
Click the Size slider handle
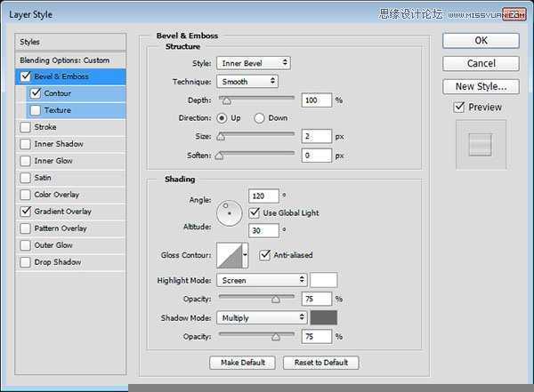click(221, 137)
